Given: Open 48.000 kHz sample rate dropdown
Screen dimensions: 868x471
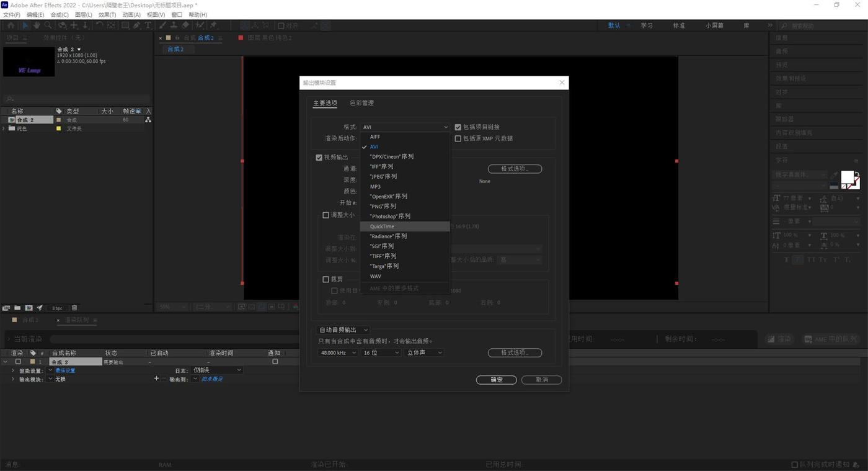Looking at the screenshot, I should [338, 352].
